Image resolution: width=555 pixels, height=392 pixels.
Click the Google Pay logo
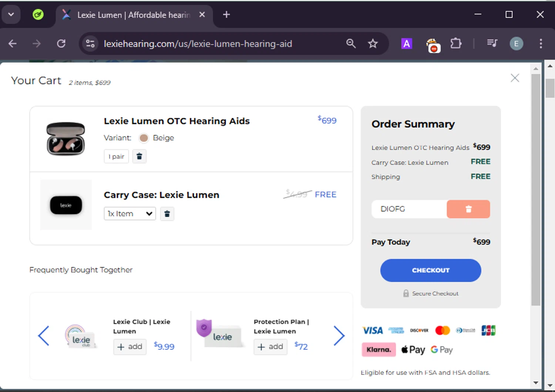pos(442,350)
